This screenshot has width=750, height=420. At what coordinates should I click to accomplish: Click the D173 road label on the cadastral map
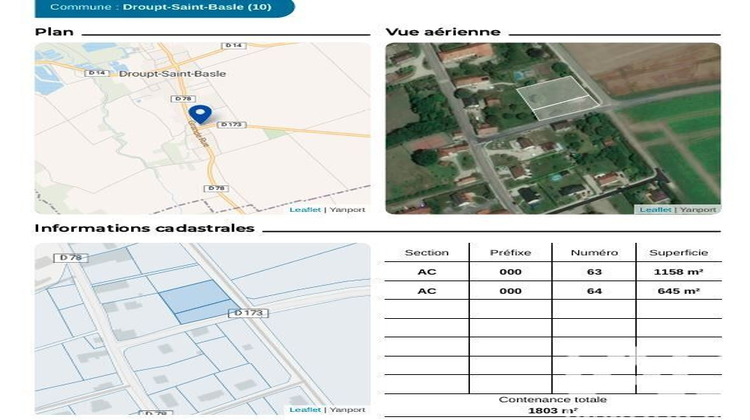[x=249, y=313]
